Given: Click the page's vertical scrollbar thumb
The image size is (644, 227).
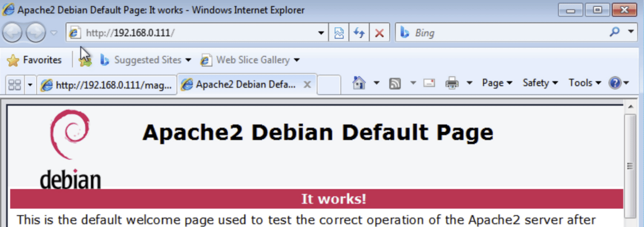Looking at the screenshot, I should point(630,166).
